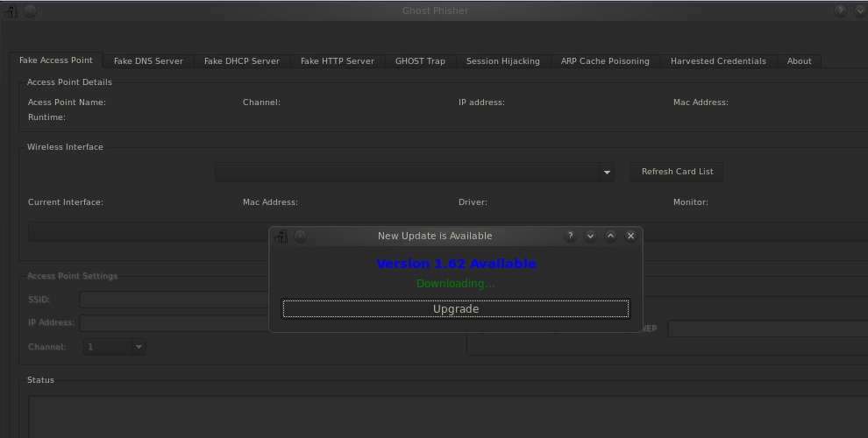Switch to the ARP Cache Poisoning tab
Viewport: 868px width, 438px height.
click(605, 61)
